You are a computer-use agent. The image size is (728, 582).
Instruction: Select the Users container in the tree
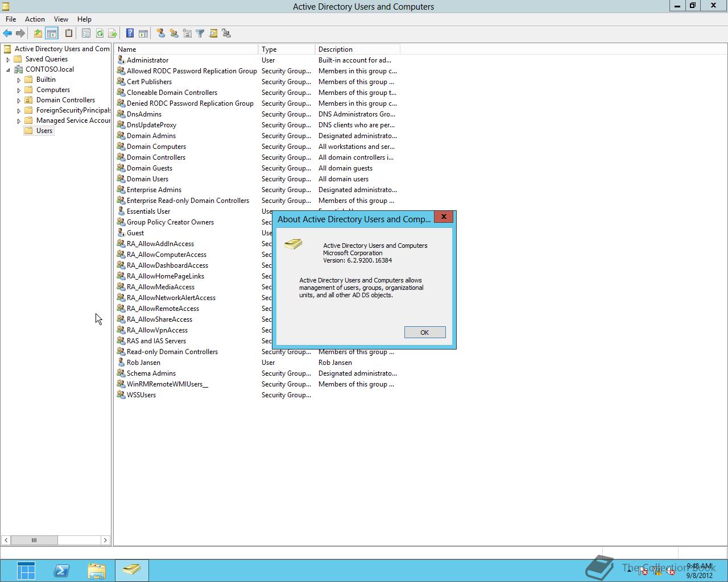[39, 131]
